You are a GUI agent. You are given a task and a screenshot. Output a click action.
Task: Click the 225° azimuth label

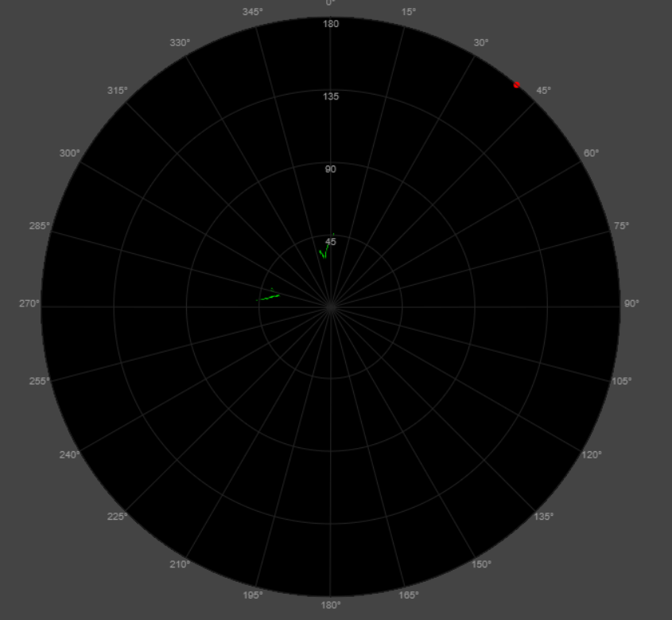click(x=117, y=517)
